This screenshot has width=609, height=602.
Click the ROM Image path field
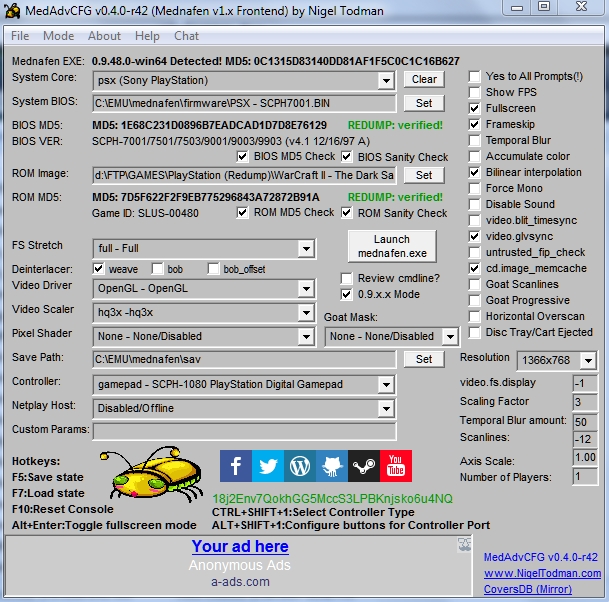pyautogui.click(x=245, y=176)
